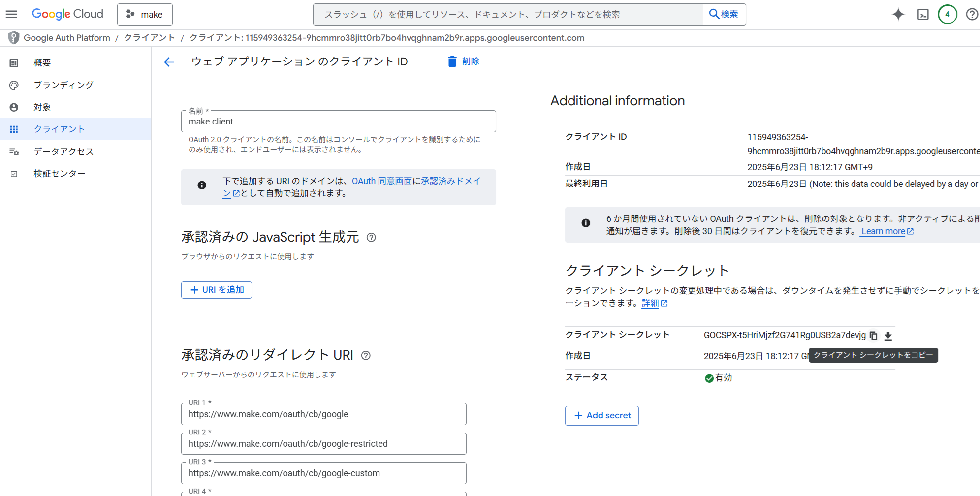The height and width of the screenshot is (496, 980).
Task: Open the main navigation hamburger menu
Action: (x=11, y=14)
